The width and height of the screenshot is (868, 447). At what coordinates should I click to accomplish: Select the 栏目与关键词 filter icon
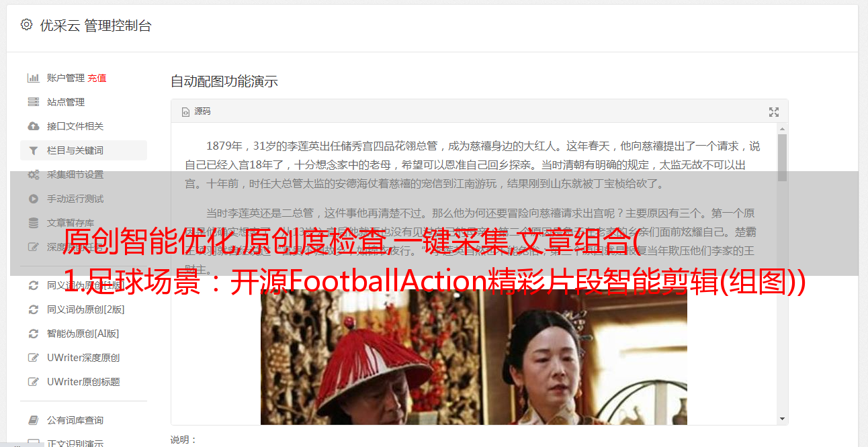pos(33,150)
